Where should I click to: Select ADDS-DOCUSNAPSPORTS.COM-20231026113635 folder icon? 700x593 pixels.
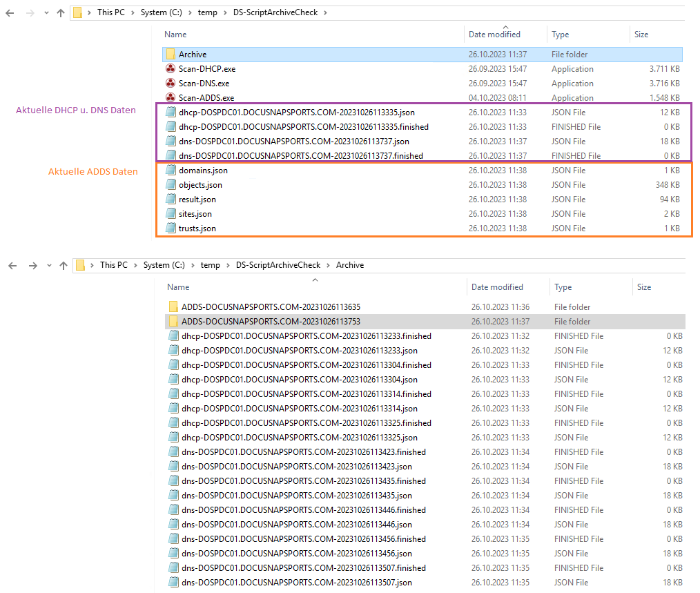[x=173, y=307]
